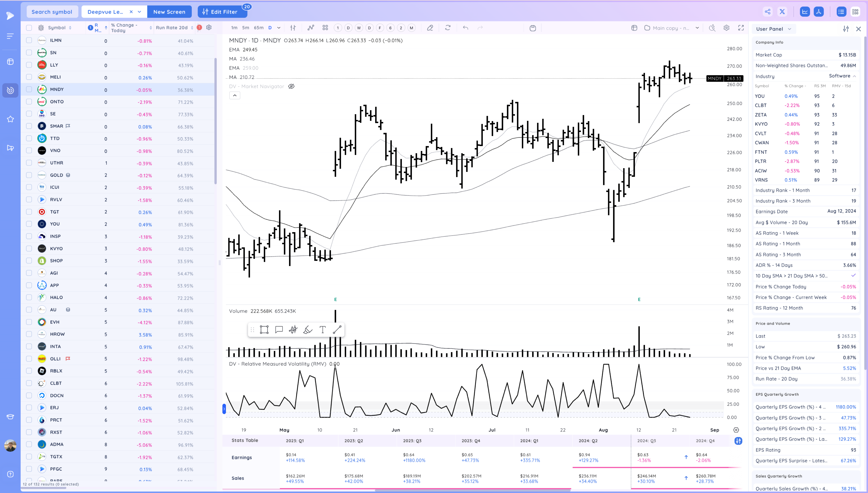
Task: Collapse the indicator legend chevron
Action: click(235, 95)
